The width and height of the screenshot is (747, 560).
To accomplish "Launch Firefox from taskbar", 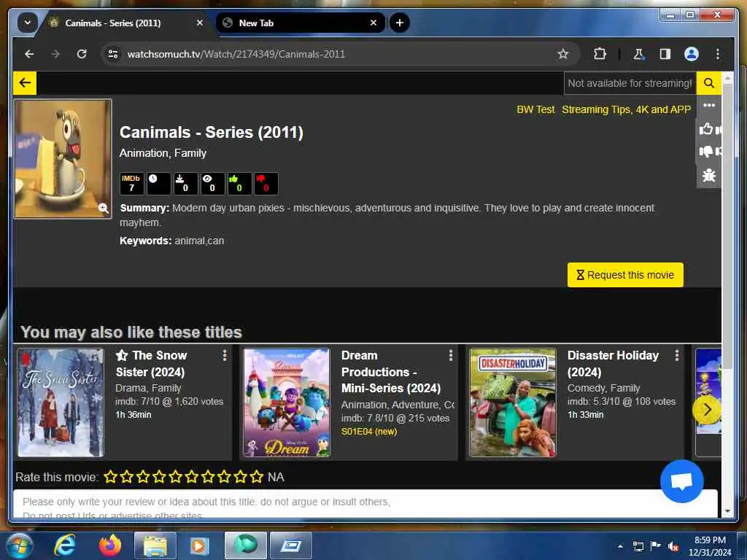I will 109,545.
